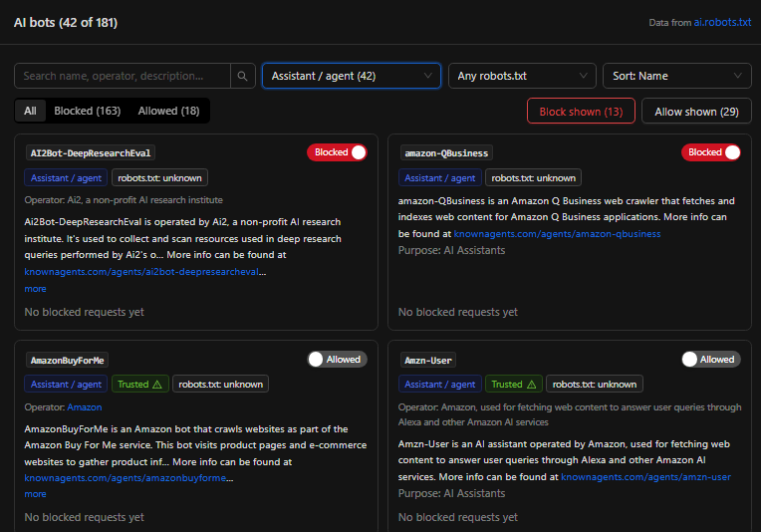Click 'Purpose: AI Assistants' in Amzn-User card
Viewport: 761px width, 532px height.
(x=452, y=494)
